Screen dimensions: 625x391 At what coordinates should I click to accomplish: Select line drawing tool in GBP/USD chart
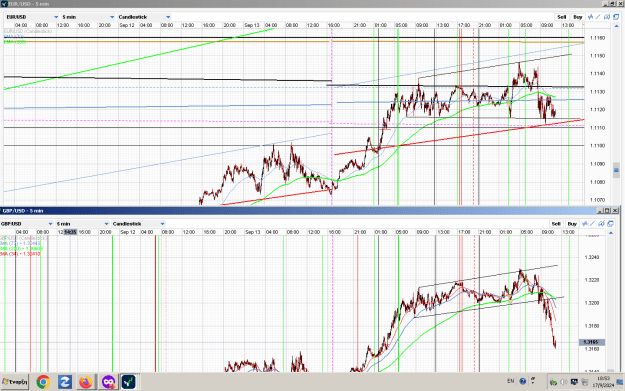pyautogui.click(x=593, y=224)
